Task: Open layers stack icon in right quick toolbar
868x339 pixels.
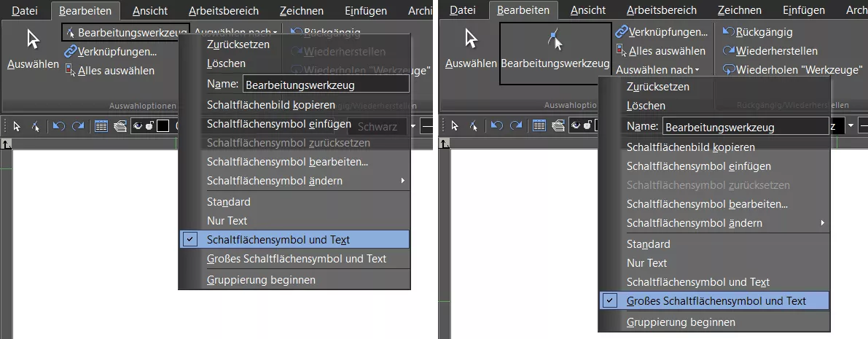Action: [558, 126]
